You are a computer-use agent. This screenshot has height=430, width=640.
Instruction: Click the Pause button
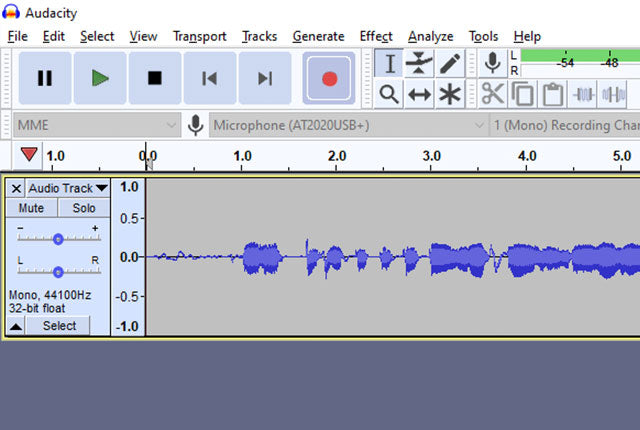pyautogui.click(x=45, y=78)
